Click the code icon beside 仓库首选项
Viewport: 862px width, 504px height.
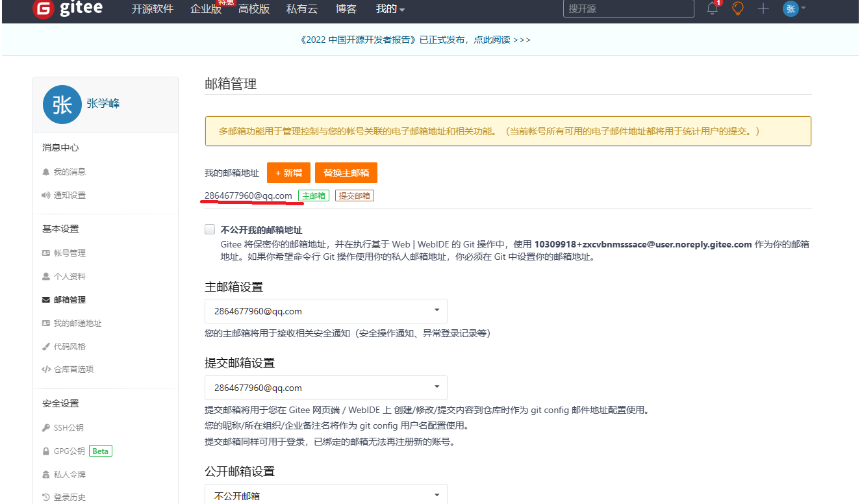point(46,369)
